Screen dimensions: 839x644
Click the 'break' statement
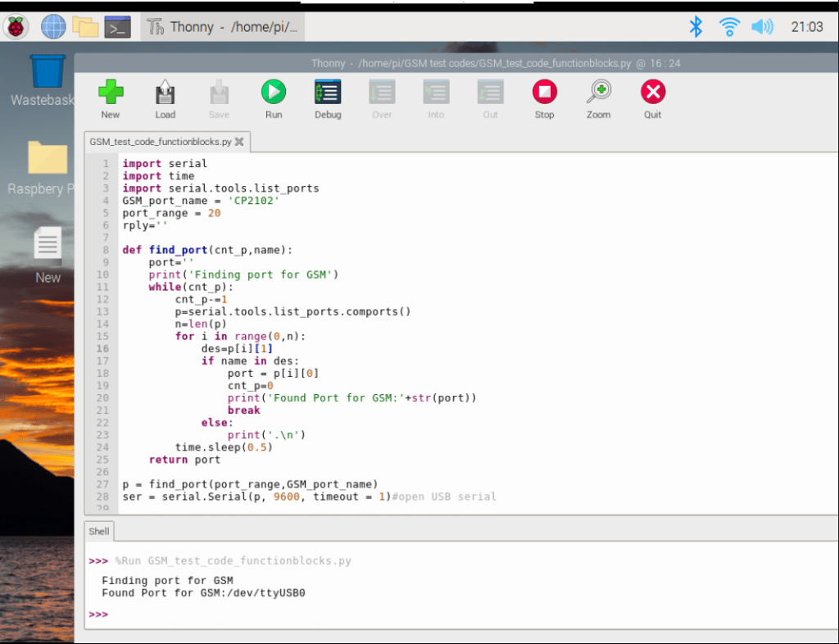point(243,410)
